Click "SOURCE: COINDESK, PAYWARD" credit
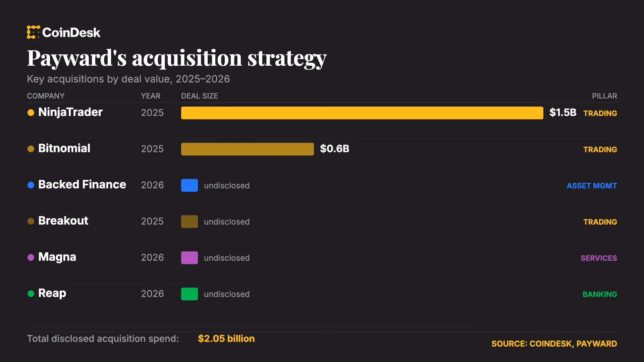 pyautogui.click(x=554, y=344)
